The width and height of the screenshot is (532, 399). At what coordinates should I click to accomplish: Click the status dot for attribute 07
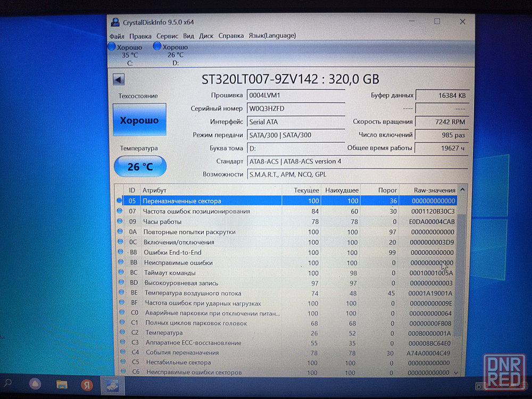point(119,211)
